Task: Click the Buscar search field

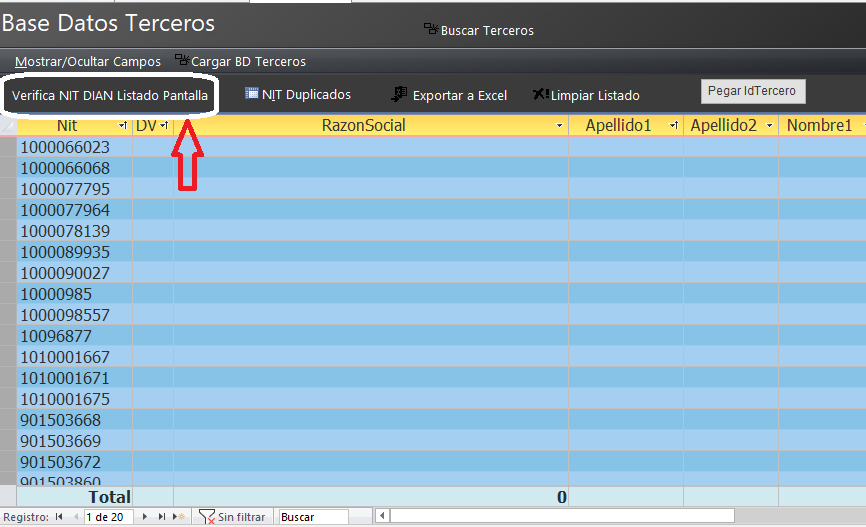Action: [x=313, y=517]
